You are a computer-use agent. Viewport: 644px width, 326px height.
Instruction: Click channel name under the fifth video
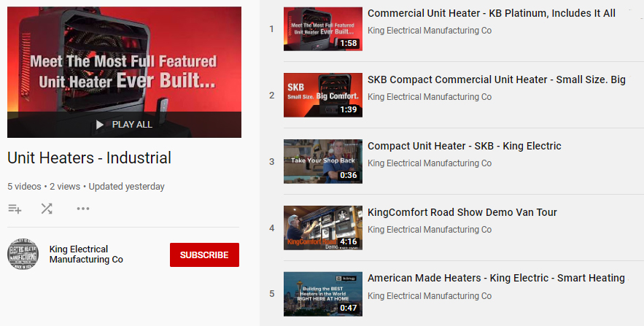[x=429, y=296]
